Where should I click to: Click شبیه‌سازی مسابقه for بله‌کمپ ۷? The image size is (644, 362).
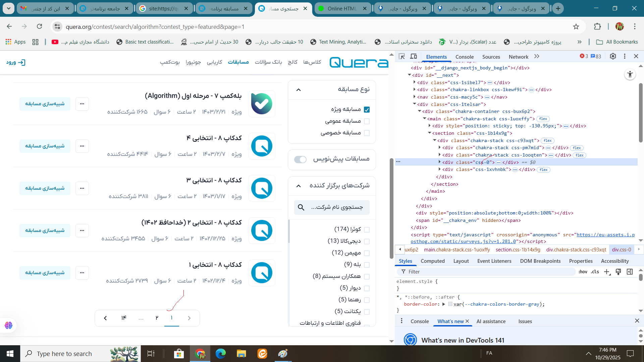click(45, 104)
